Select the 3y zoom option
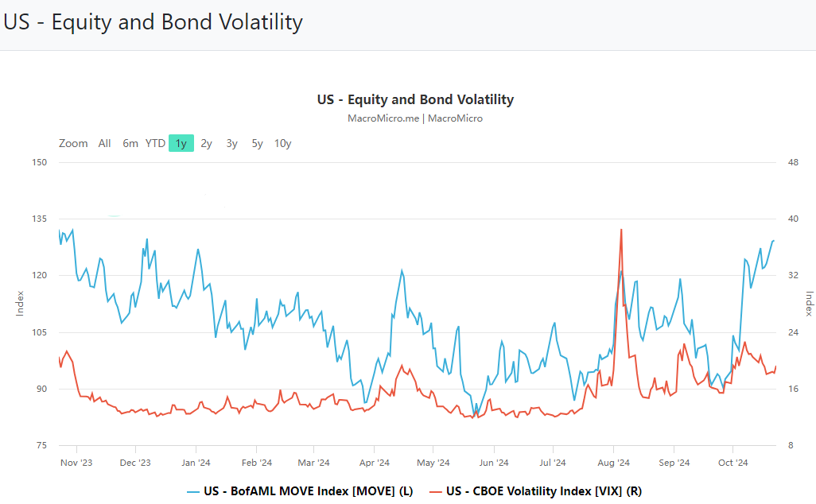 point(231,144)
